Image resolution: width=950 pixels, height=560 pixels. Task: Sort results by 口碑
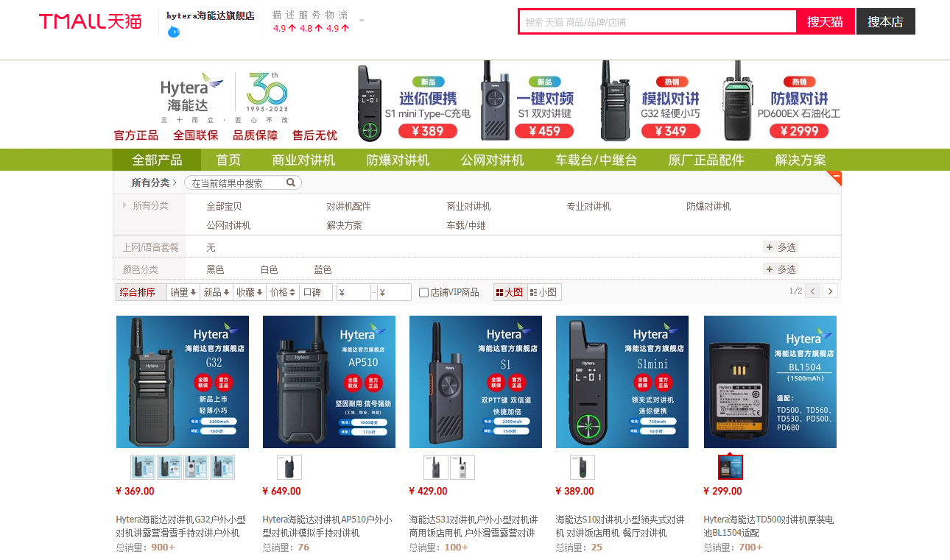click(316, 292)
